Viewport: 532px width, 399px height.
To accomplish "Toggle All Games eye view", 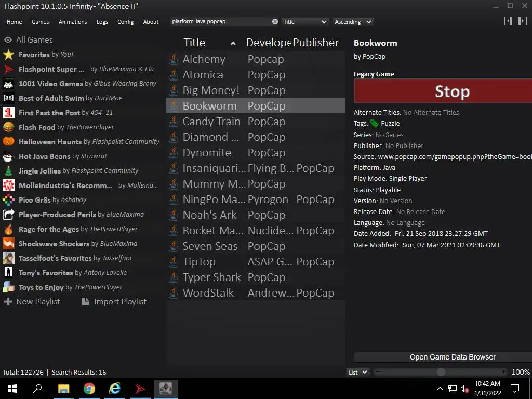I will pos(8,40).
